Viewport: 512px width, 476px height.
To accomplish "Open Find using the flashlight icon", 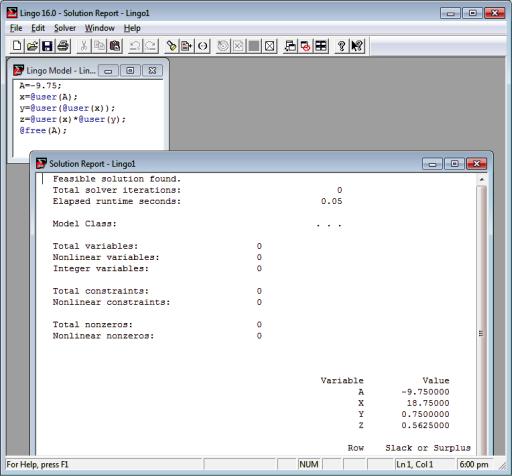I will point(171,46).
